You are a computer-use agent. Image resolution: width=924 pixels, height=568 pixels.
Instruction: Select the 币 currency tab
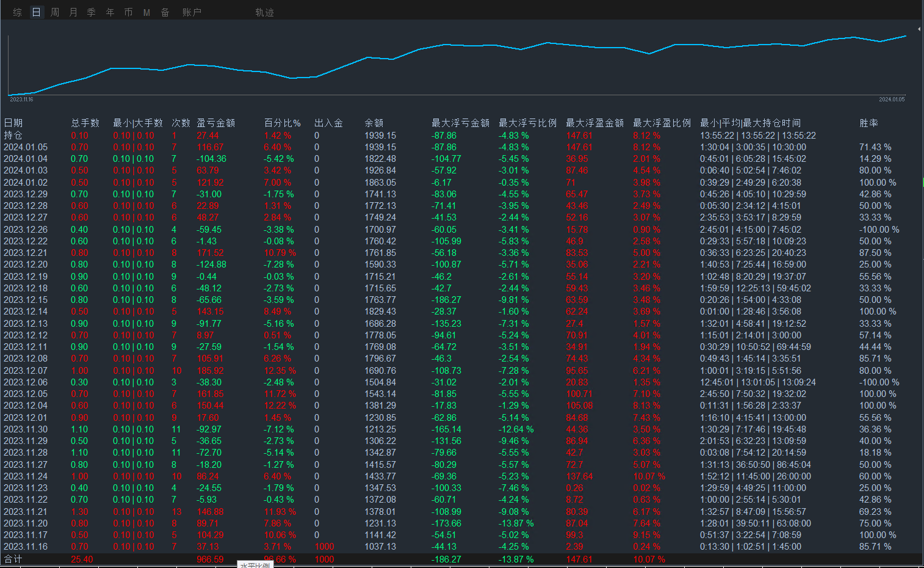point(128,12)
